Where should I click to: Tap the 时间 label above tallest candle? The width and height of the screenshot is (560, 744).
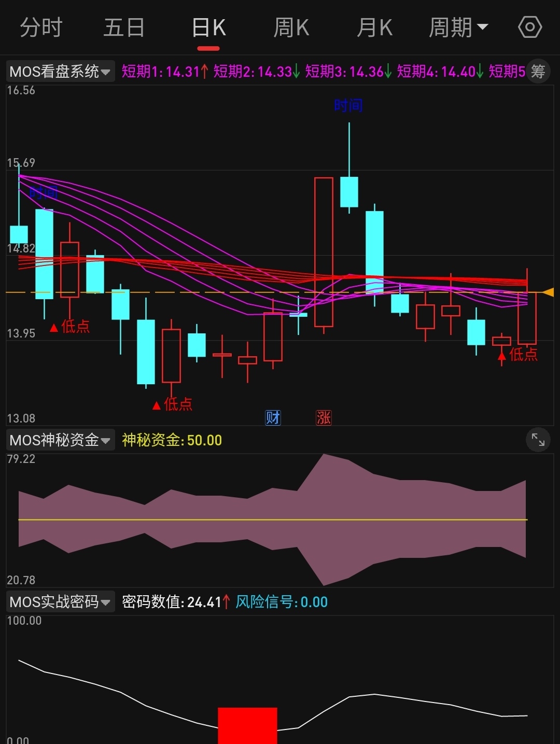coord(348,106)
